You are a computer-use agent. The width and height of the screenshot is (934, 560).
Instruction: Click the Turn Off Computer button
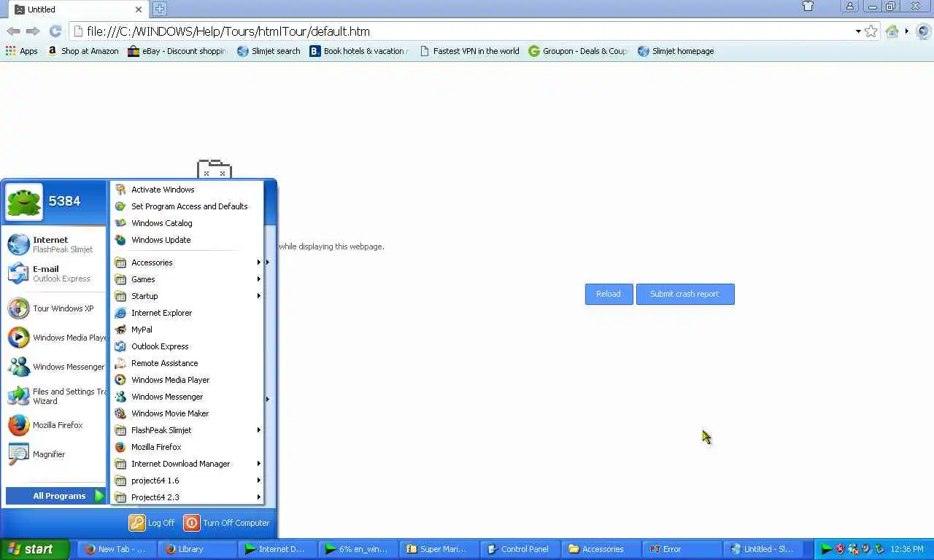pos(227,523)
